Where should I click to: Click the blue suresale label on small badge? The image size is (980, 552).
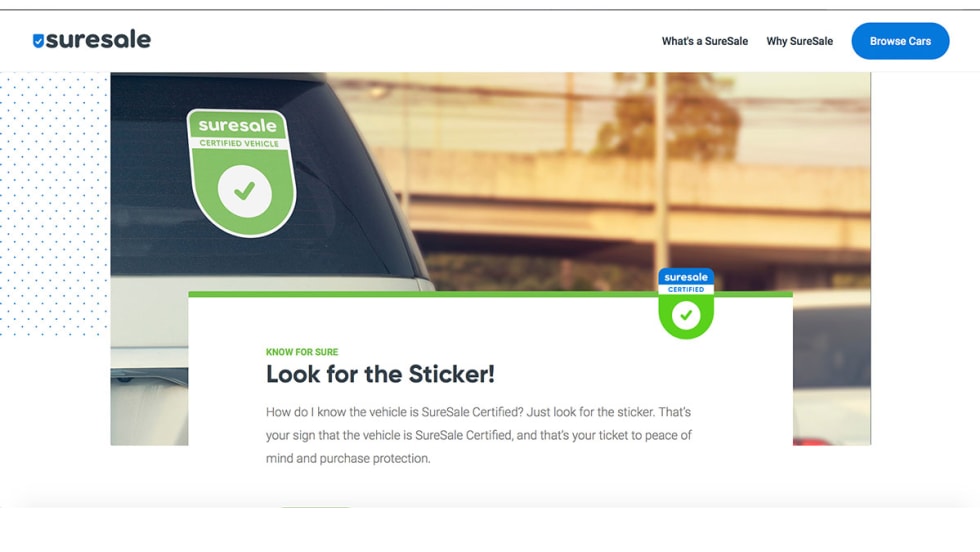click(x=686, y=276)
